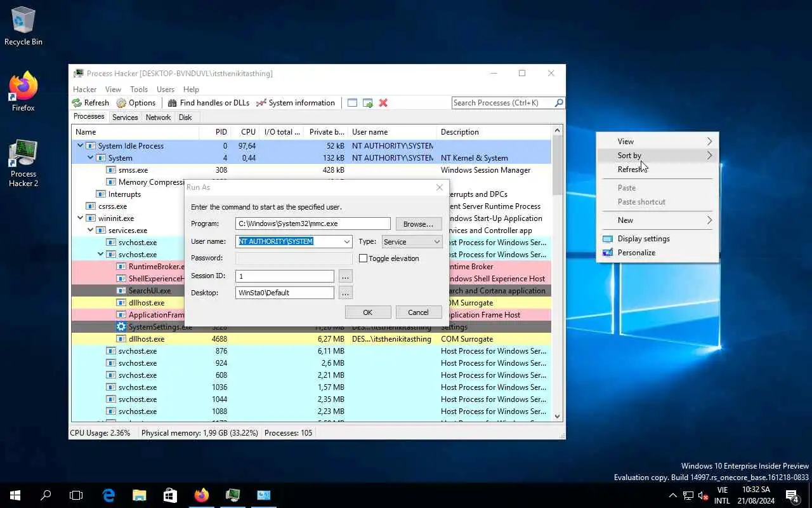The image size is (812, 508).
Task: Click the Refresh toolbar button in Process Hacker
Action: coord(91,103)
